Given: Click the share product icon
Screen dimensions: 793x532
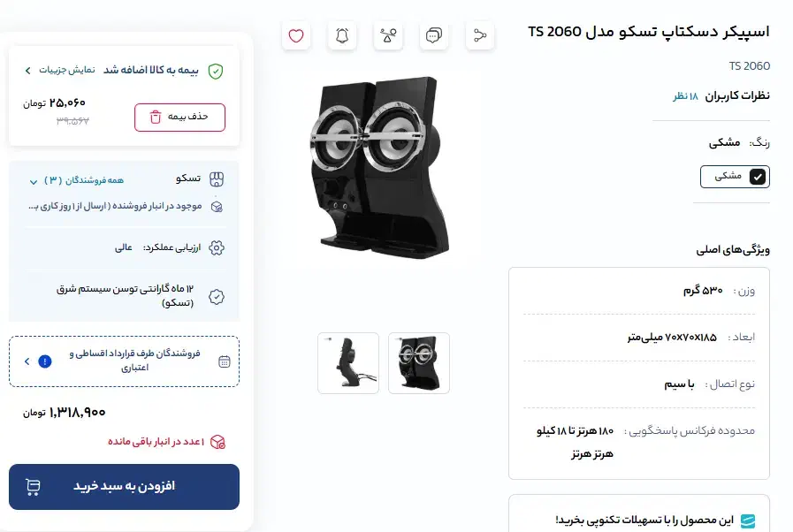Looking at the screenshot, I should pyautogui.click(x=480, y=36).
